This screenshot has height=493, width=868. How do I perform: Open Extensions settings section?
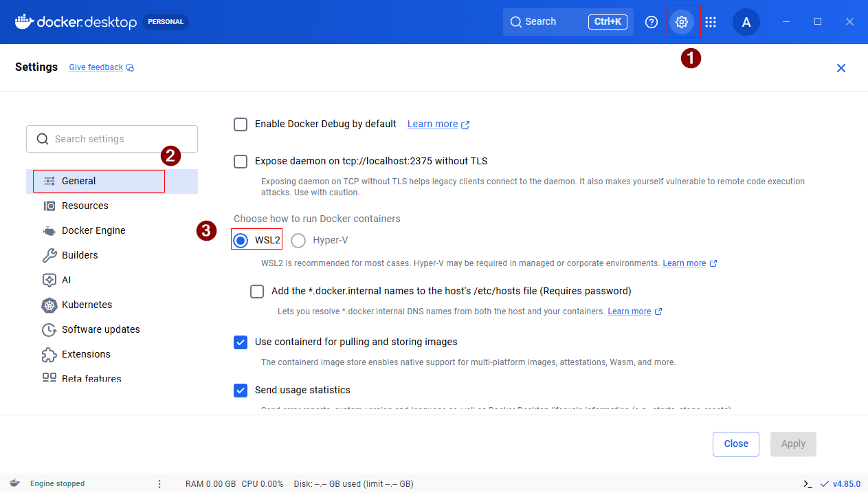point(112,354)
